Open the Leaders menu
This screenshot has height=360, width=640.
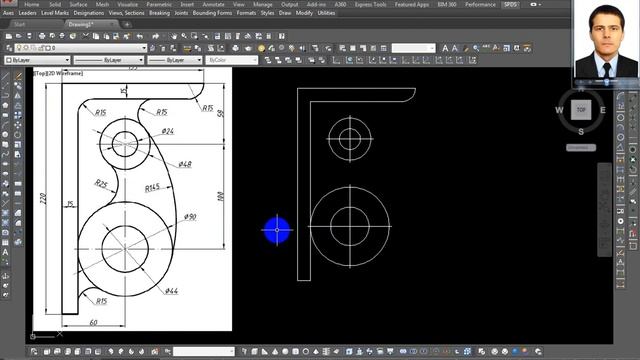point(27,13)
